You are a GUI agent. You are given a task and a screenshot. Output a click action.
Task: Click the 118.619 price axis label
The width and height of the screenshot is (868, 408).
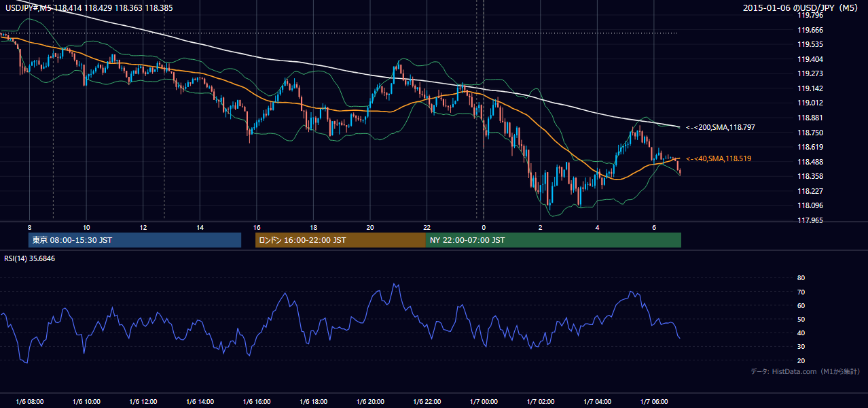point(809,147)
